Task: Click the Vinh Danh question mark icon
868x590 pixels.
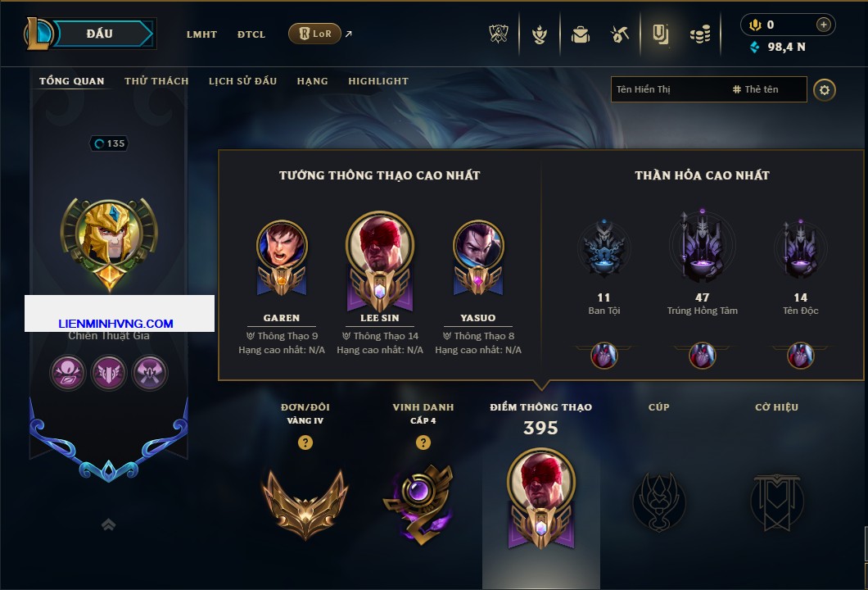Action: (x=423, y=442)
